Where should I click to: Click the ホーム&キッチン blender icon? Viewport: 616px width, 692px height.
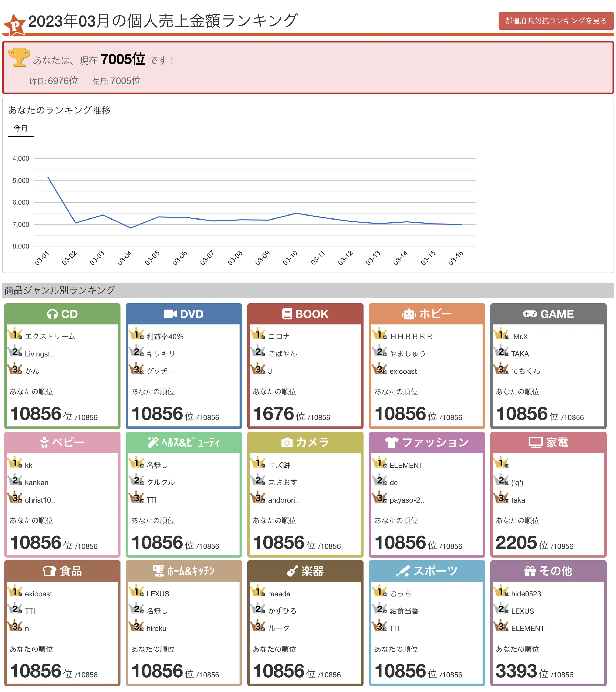click(158, 571)
